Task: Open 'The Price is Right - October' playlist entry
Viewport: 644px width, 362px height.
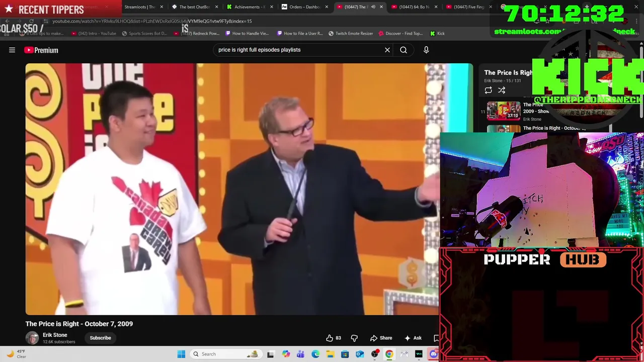Action: point(554,128)
